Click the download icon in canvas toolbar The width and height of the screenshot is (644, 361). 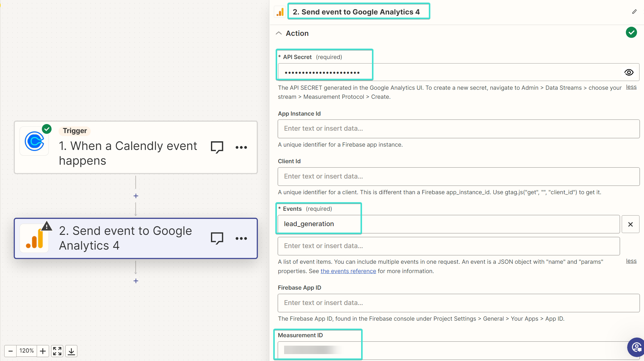pos(71,351)
